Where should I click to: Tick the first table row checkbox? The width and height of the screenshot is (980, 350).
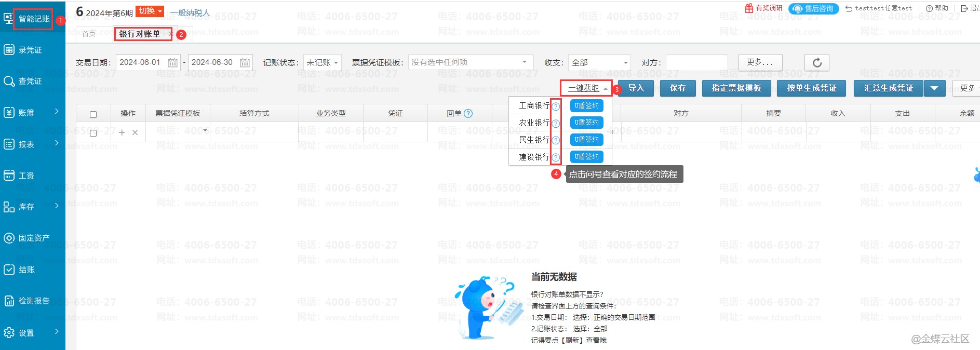click(93, 133)
